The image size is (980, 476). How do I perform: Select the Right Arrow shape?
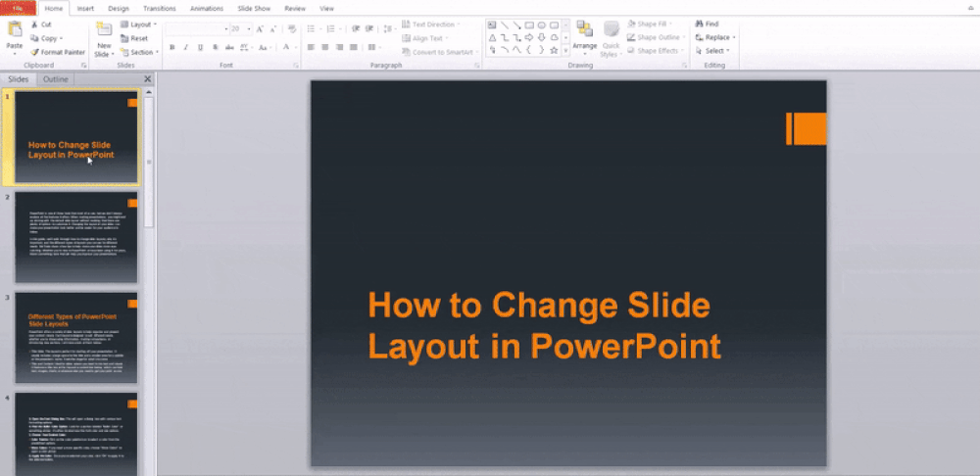(529, 37)
